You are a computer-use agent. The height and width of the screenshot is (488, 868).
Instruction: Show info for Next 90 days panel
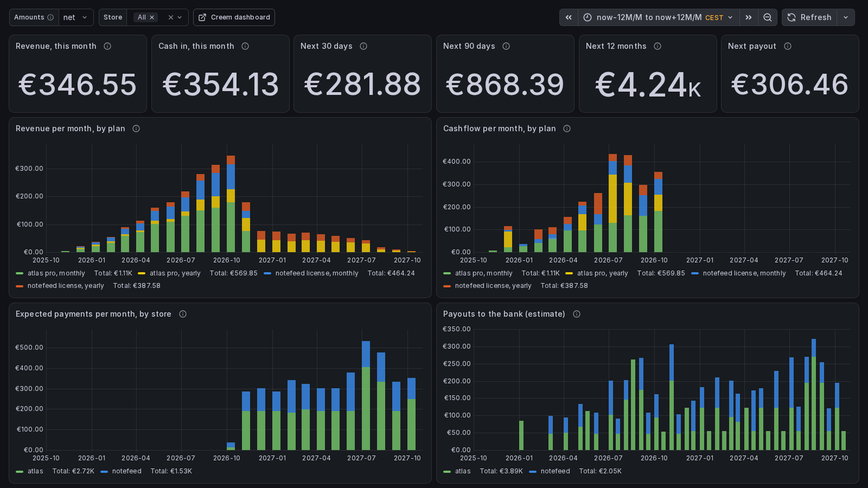click(x=506, y=46)
